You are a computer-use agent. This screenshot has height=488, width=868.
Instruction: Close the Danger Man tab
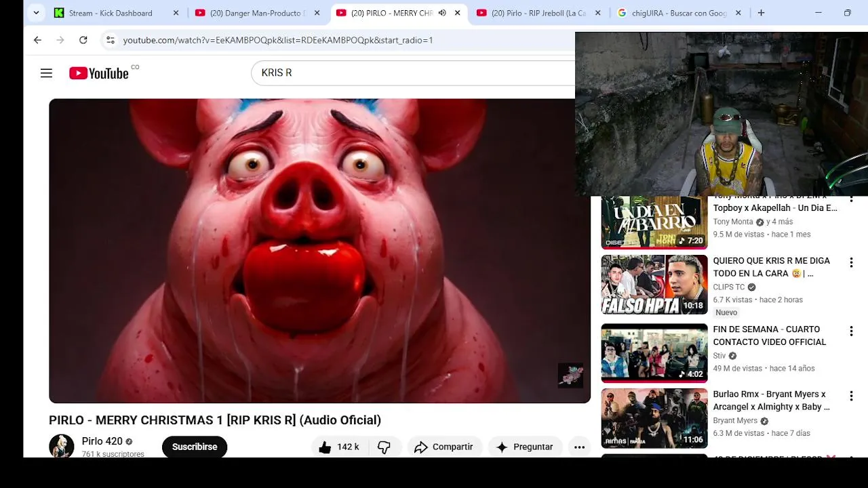pyautogui.click(x=317, y=13)
